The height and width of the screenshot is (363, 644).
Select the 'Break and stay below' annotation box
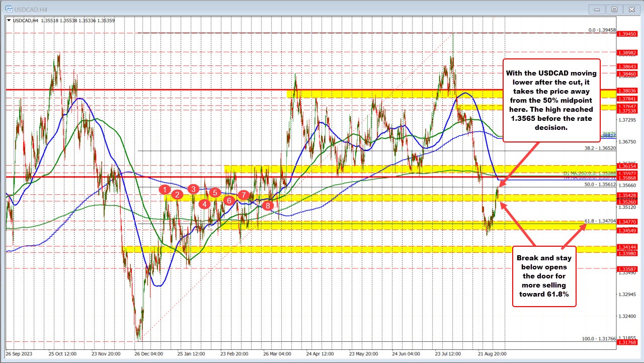544,276
